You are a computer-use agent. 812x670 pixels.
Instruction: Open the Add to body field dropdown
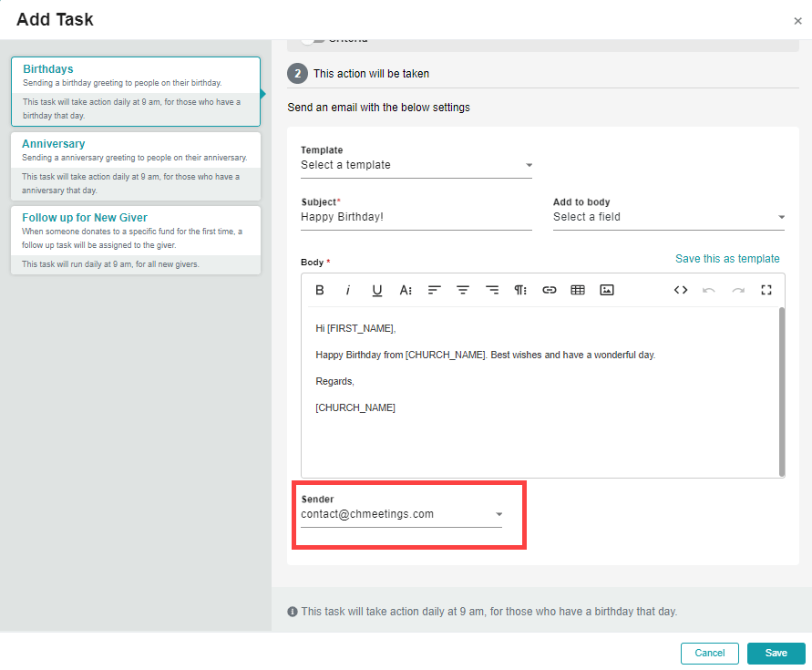pos(669,217)
